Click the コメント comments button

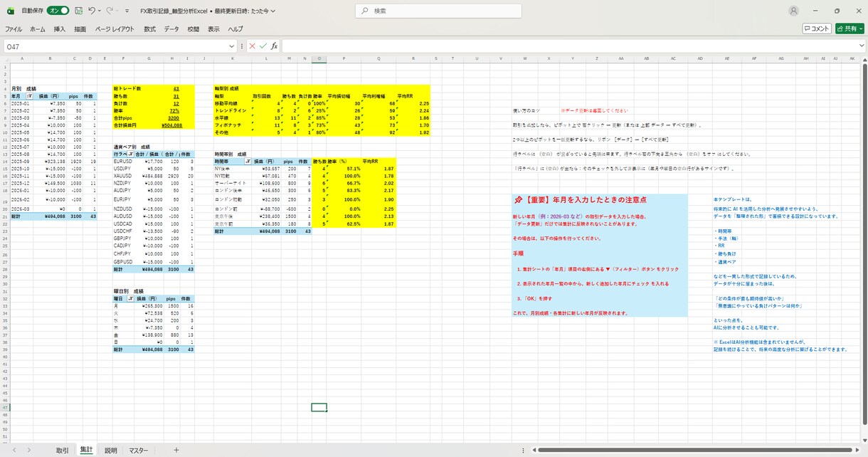pyautogui.click(x=817, y=29)
